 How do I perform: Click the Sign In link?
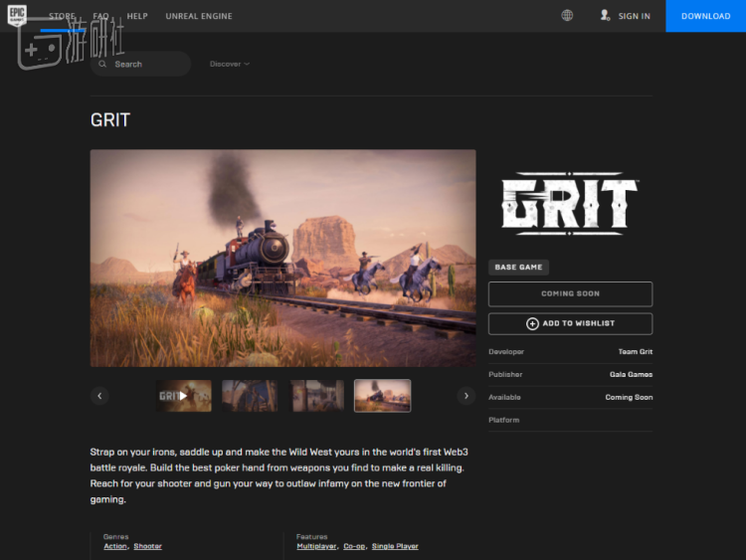(635, 16)
